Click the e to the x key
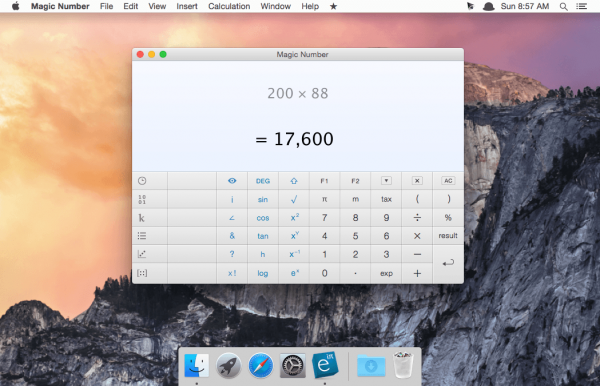600x386 pixels. 294,273
